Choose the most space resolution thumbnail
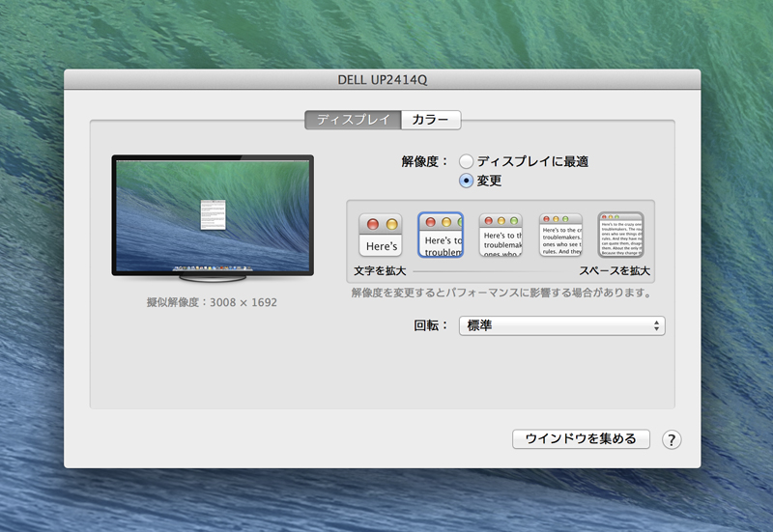 tap(620, 235)
